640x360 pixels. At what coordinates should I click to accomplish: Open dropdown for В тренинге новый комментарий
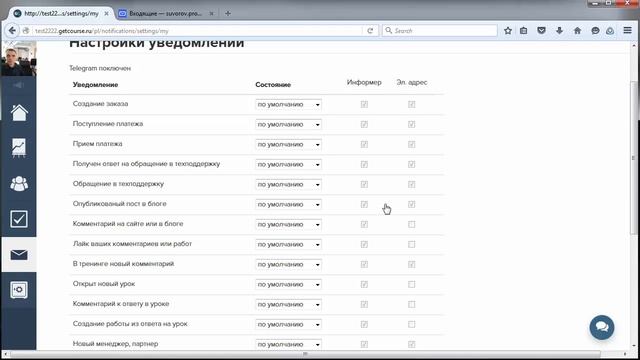pyautogui.click(x=288, y=264)
